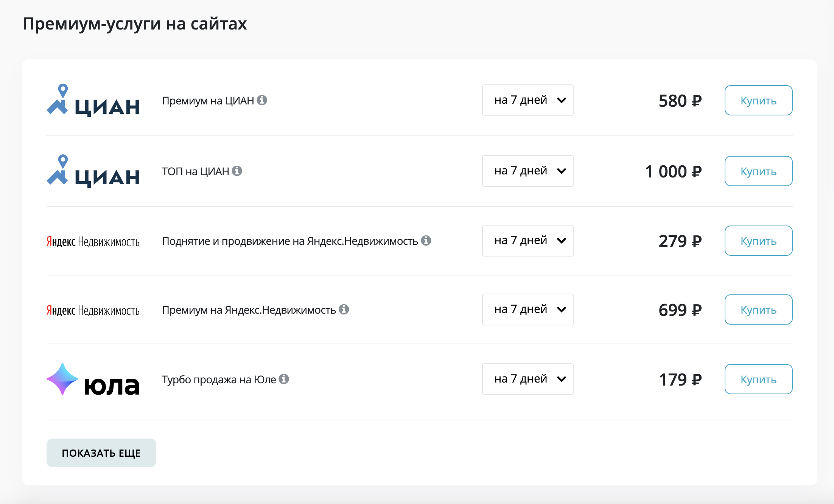Click Яндекс Недвижимость logo in the Поднятие row
The image size is (834, 504).
point(93,241)
